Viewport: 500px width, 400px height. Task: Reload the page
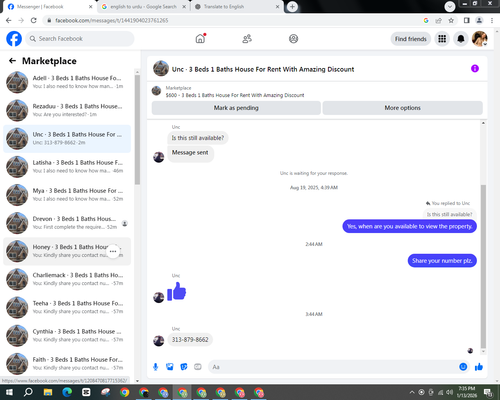(34, 20)
